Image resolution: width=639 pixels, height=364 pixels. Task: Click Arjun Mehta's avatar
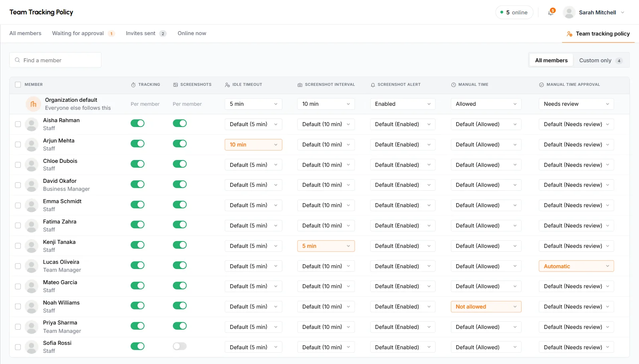[32, 144]
